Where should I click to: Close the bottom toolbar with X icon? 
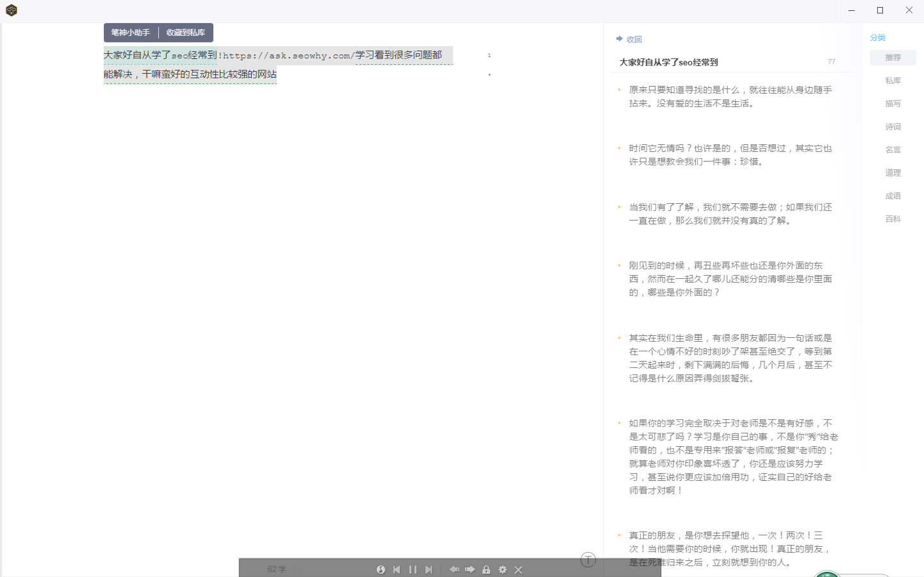coord(518,569)
